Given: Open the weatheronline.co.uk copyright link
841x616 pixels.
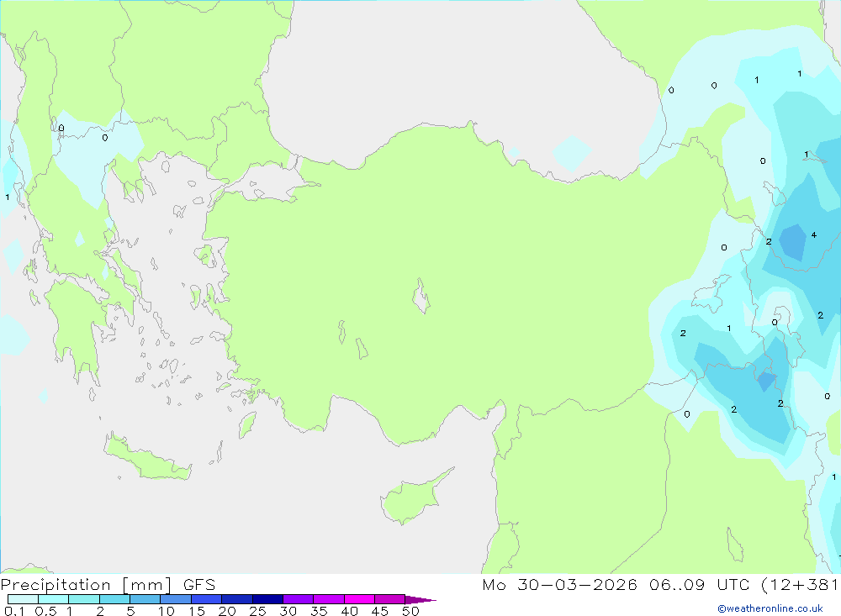Looking at the screenshot, I should pos(770,608).
